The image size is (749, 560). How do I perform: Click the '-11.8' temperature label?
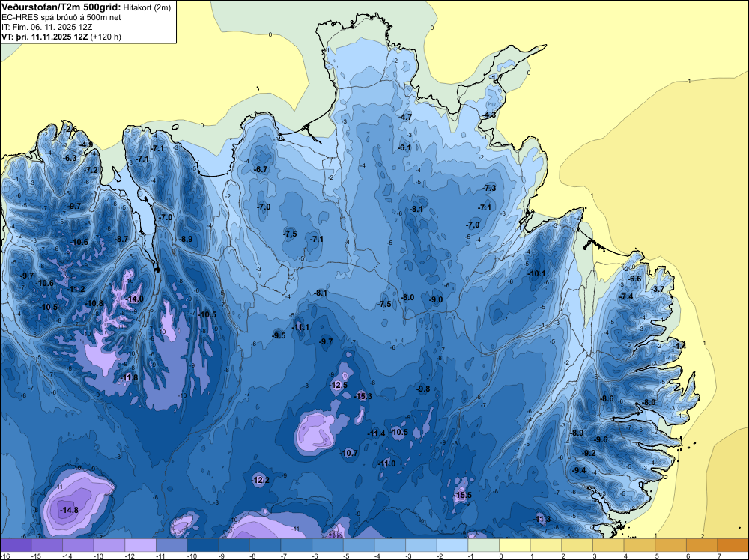coord(129,377)
